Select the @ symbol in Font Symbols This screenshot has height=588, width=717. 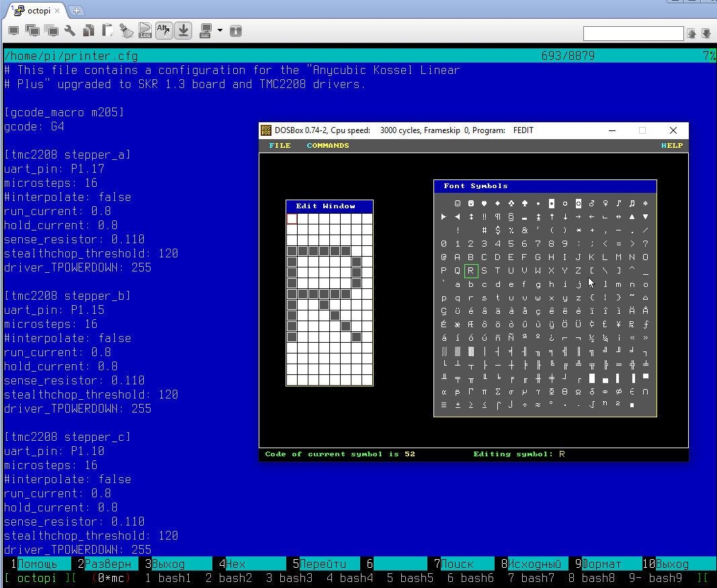(x=444, y=257)
